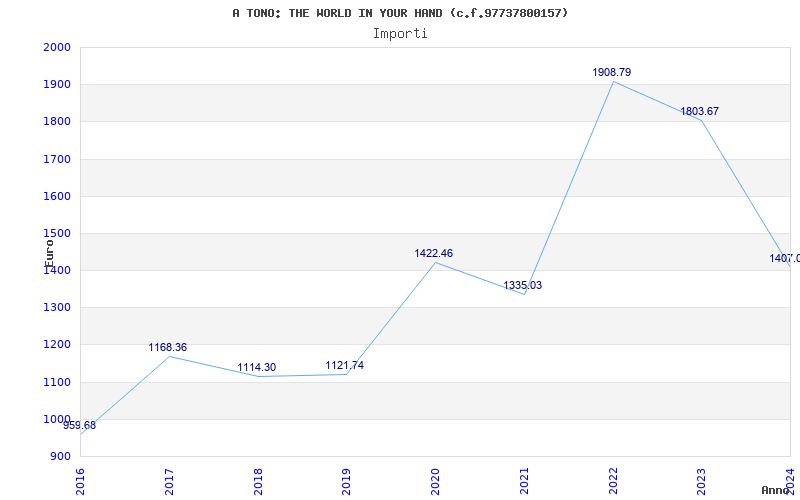800x500 pixels.
Task: Click the data label 1121.74
Action: tap(344, 365)
